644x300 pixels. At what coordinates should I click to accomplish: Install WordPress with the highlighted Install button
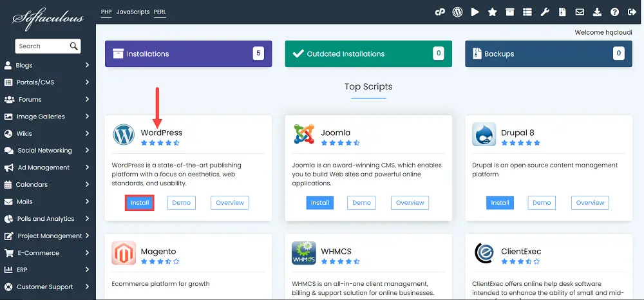[140, 203]
